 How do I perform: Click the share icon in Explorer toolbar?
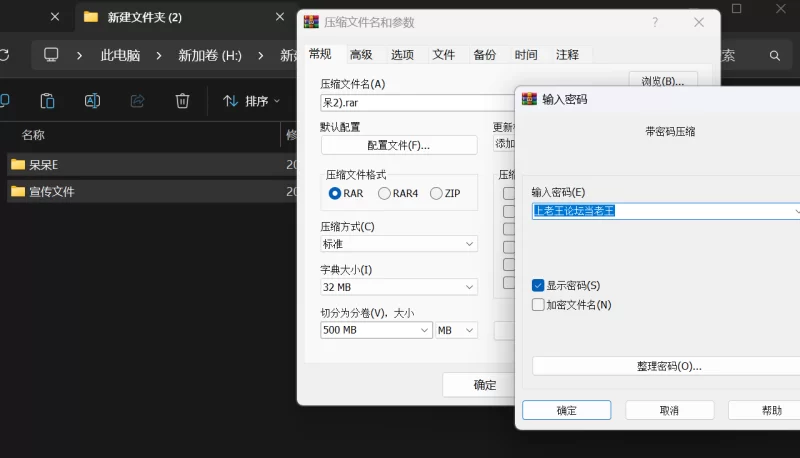137,101
